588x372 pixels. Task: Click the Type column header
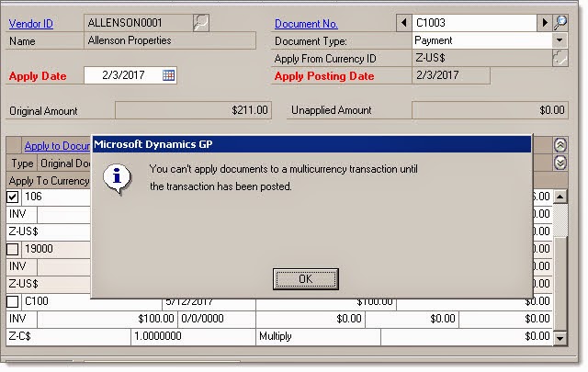click(22, 163)
